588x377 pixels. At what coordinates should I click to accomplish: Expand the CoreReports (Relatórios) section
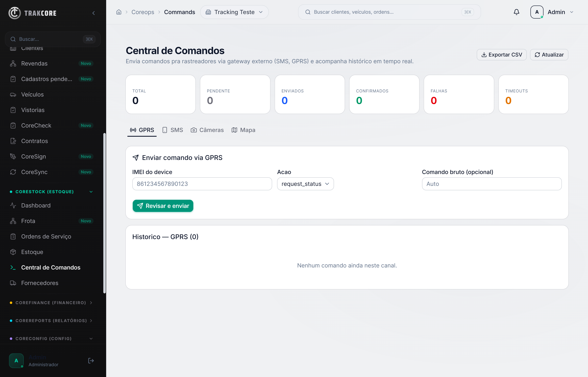51,320
